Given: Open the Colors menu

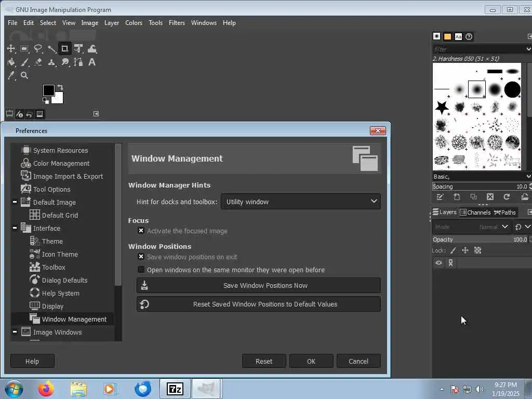Looking at the screenshot, I should (x=134, y=23).
